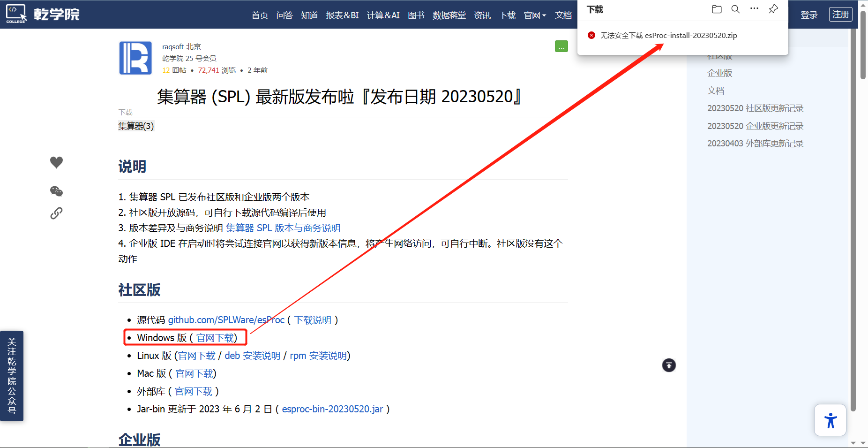Open raqsoft 北京 author profile

click(x=181, y=47)
